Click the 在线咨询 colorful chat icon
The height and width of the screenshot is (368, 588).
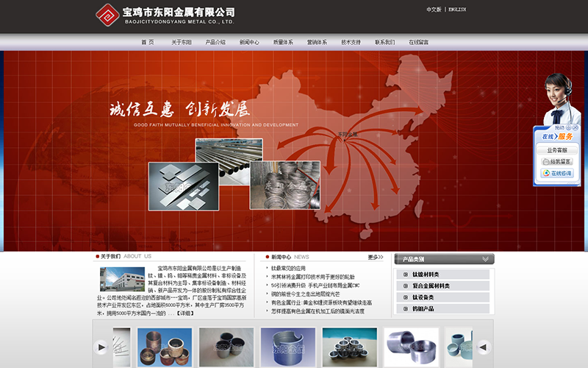[546, 173]
